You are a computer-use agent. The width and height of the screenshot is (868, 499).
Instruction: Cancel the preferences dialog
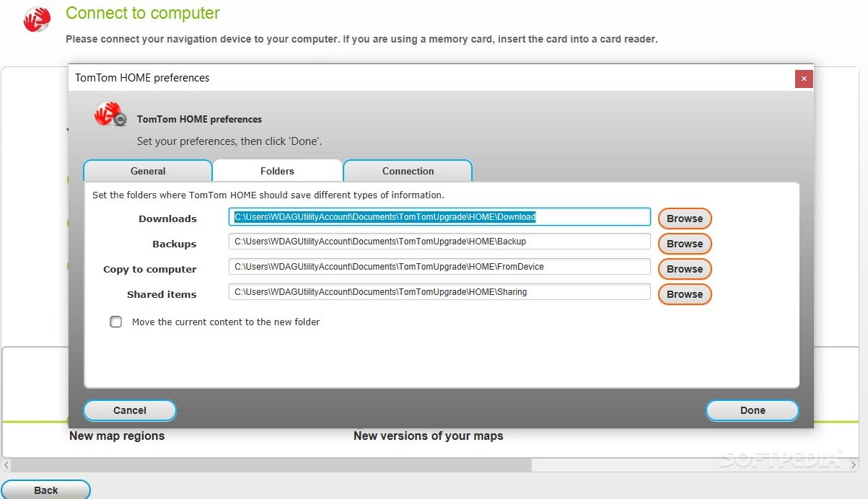(x=130, y=410)
